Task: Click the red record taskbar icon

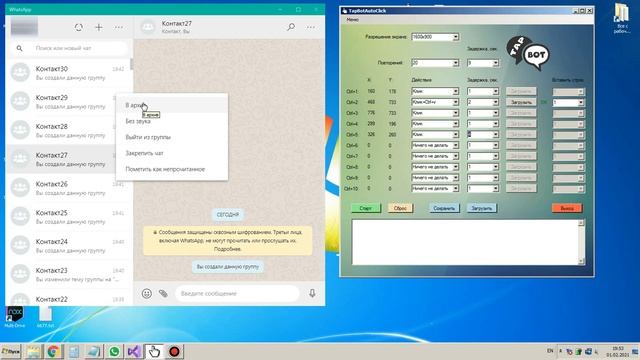Action: click(x=174, y=351)
